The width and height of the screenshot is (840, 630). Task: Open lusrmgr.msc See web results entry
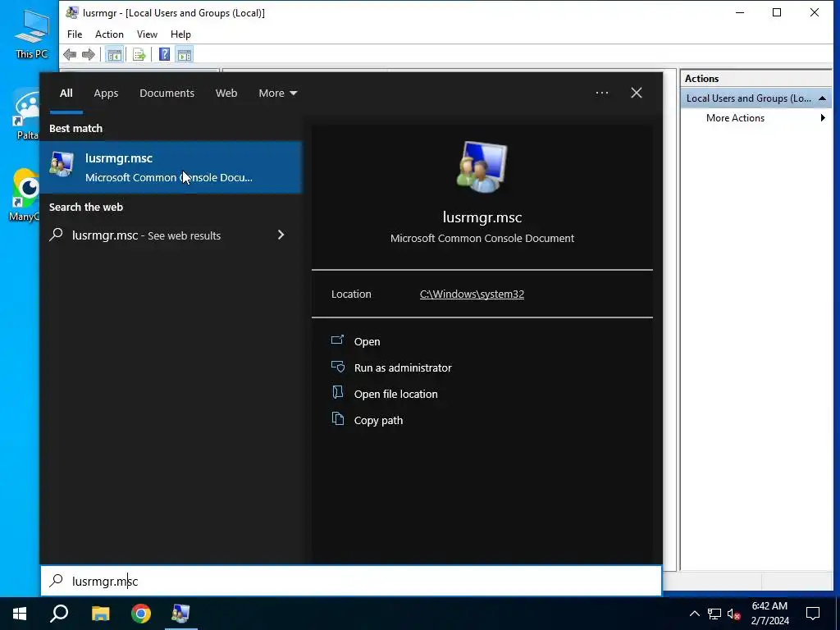[x=171, y=235]
